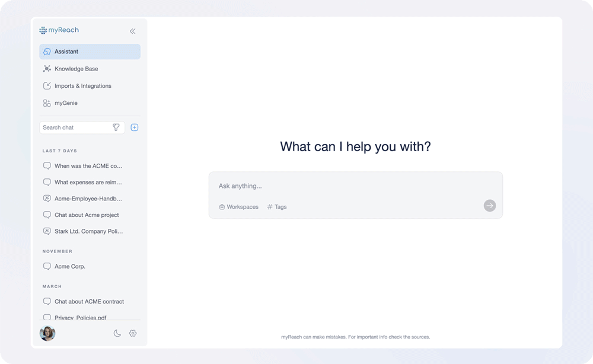This screenshot has width=593, height=364.
Task: Go to Imports & Integrations
Action: pyautogui.click(x=82, y=86)
